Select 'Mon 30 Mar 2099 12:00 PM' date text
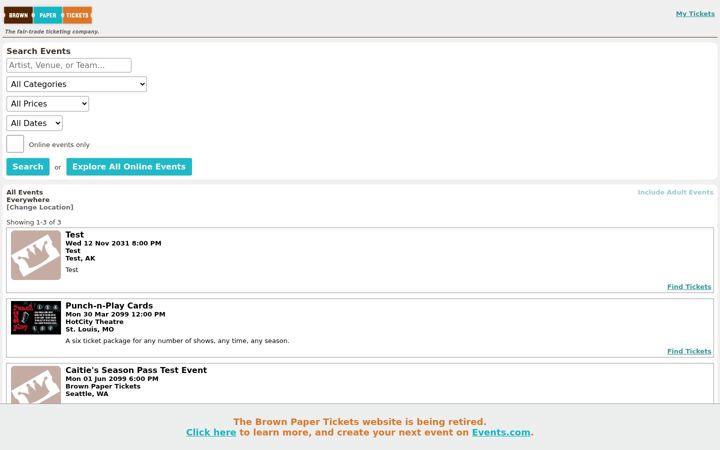This screenshot has width=720, height=450. [115, 315]
